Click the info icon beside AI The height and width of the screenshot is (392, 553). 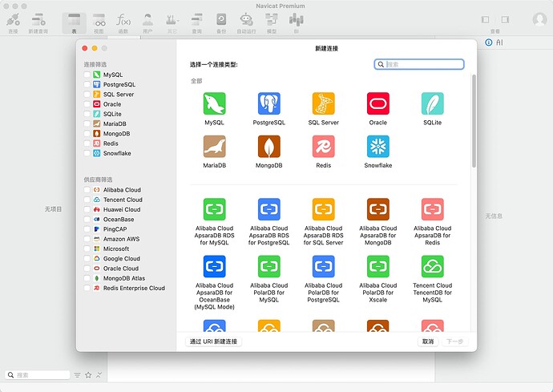click(x=488, y=42)
